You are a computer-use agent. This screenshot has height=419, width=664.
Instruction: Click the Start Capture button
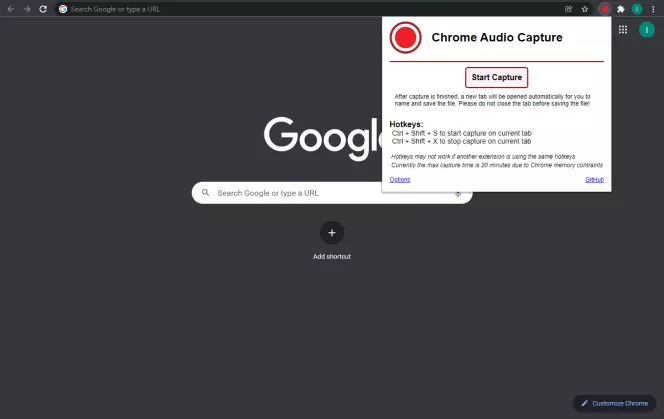(497, 78)
